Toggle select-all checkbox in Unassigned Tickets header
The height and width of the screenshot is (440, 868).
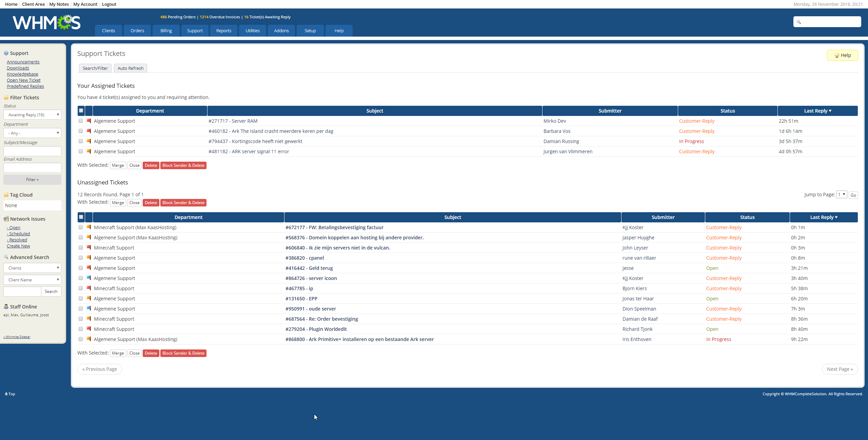click(x=81, y=217)
